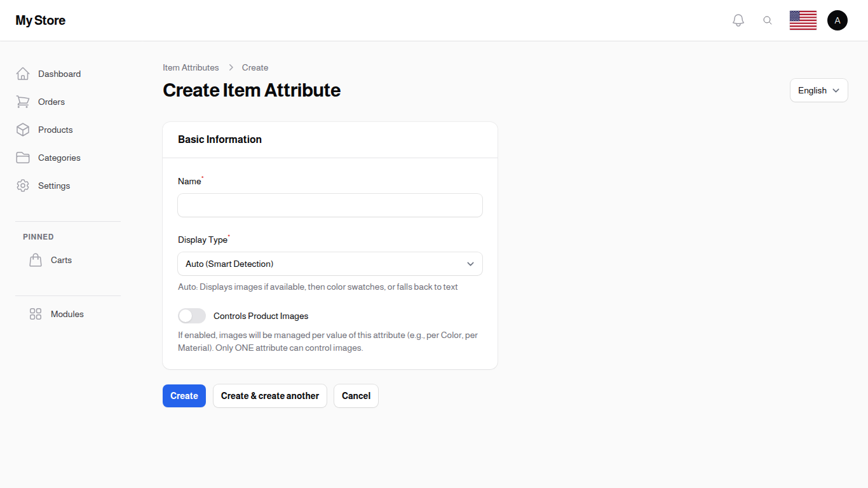Click the blue Create button
This screenshot has height=488, width=868.
coord(184,395)
